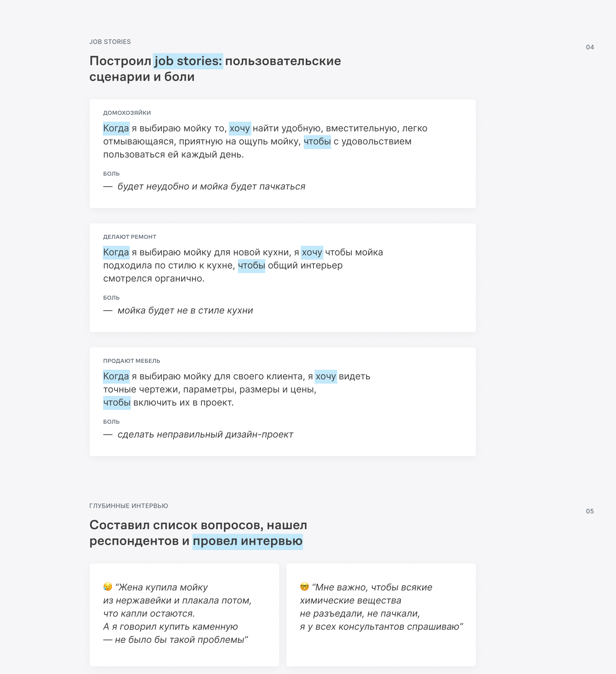Click the quote starting "Мне важно, чтобы всякие"

pos(381,607)
